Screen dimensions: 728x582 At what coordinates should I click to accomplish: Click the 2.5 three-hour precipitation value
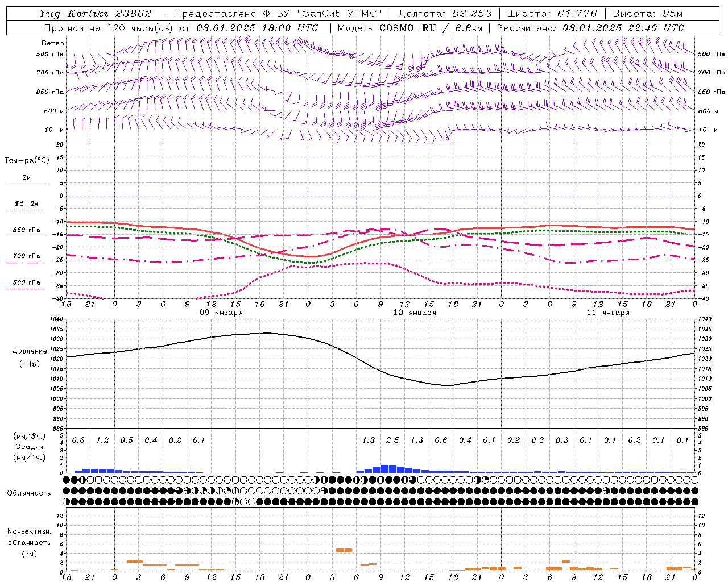tap(392, 440)
